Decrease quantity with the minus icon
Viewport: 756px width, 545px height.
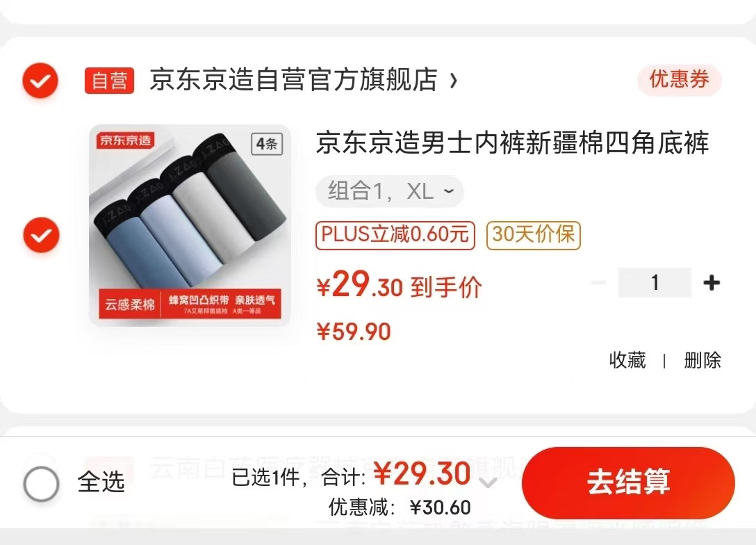click(x=598, y=283)
